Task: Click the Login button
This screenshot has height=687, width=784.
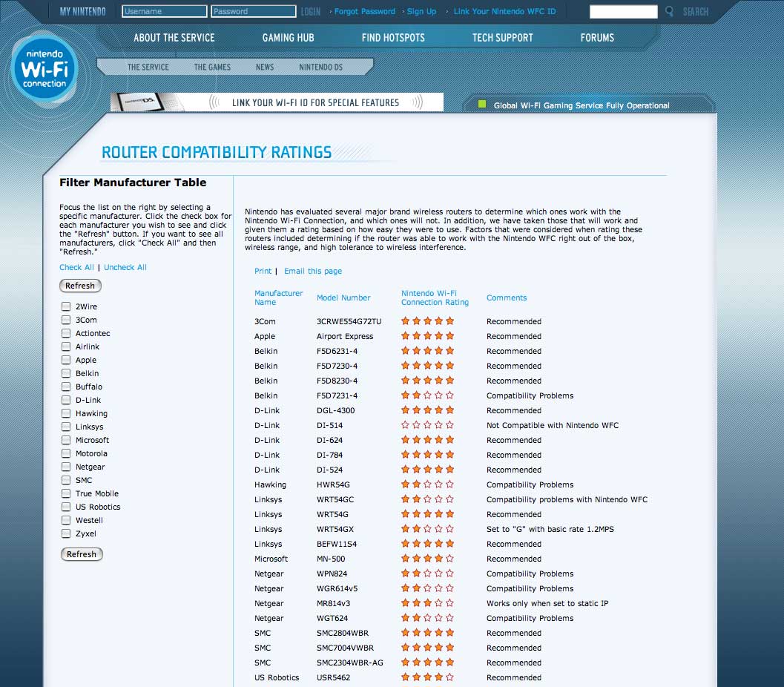Action: (x=311, y=12)
